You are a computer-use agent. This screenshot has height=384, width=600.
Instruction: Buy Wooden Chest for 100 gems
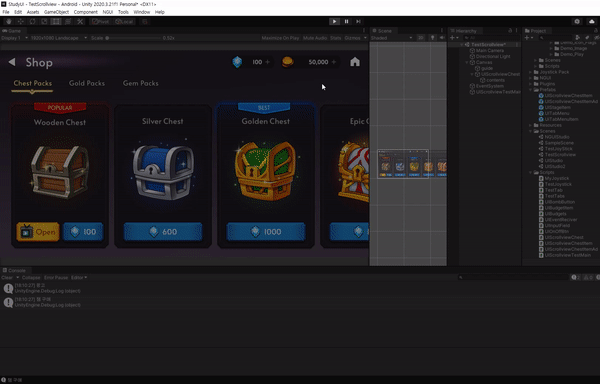[x=83, y=232]
